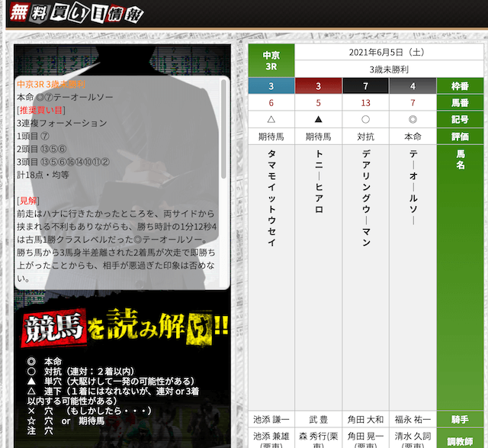Screen dimensions: 488x448
Task: Click the 本命 rating cell in the table
Action: pyautogui.click(x=413, y=137)
